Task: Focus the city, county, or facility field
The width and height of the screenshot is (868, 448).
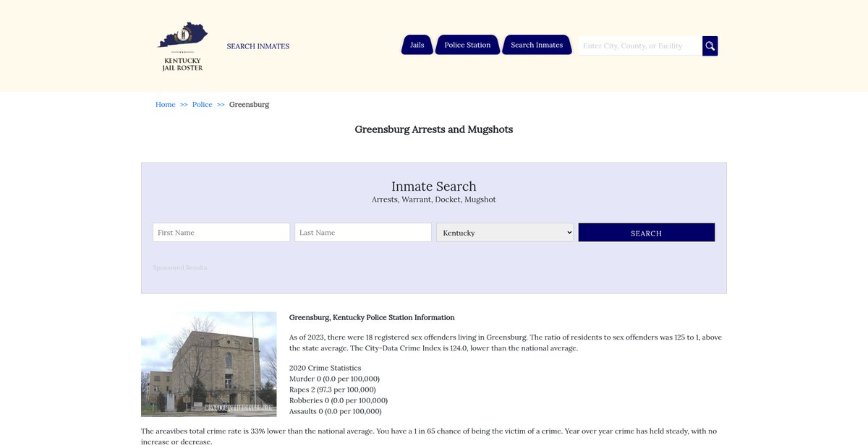Action: click(640, 46)
